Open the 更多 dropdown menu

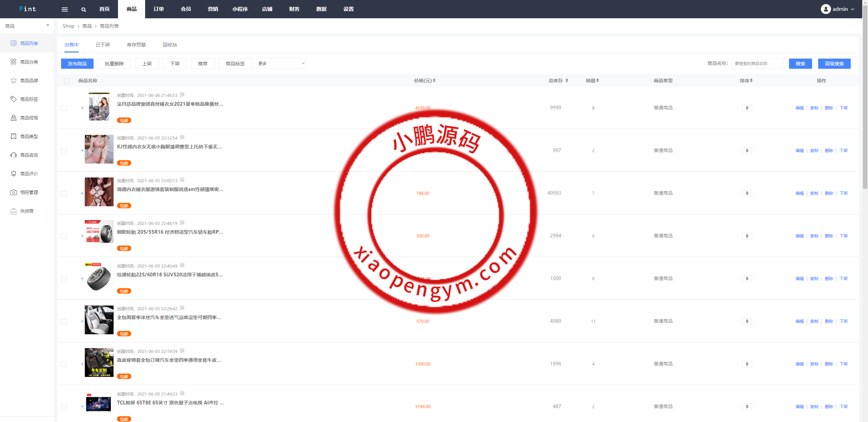tap(281, 63)
